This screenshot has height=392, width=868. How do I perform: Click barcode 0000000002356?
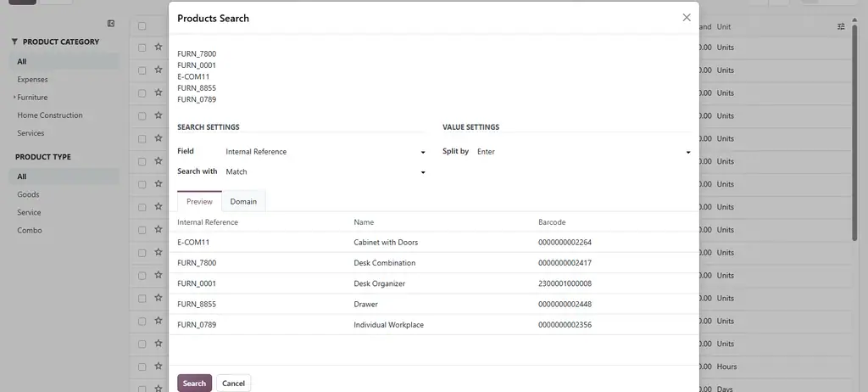pos(565,324)
